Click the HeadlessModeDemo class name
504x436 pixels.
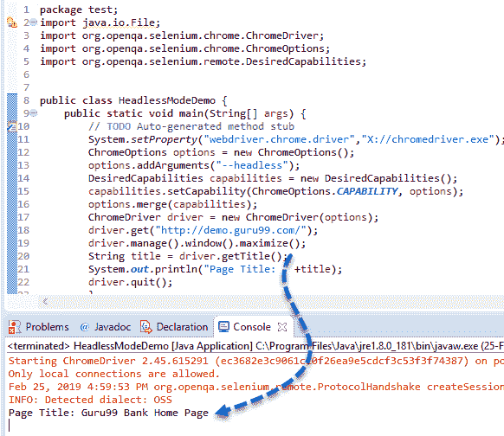point(167,100)
